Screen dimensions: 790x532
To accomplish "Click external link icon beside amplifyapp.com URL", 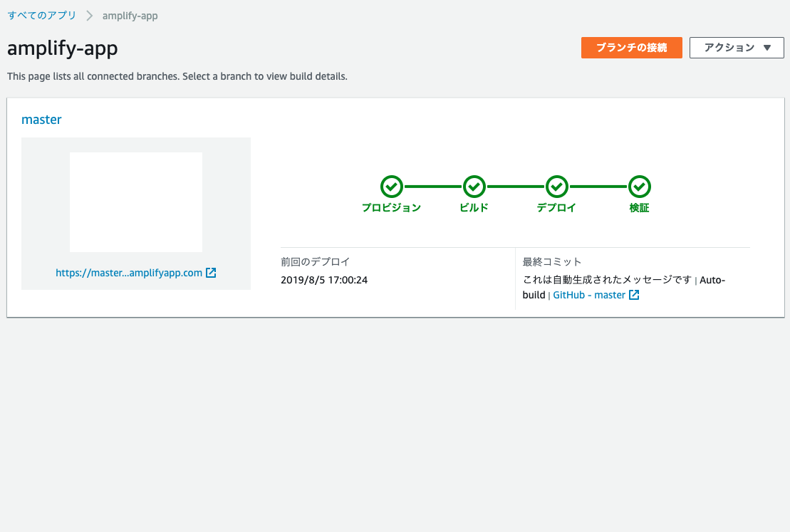I will (211, 273).
